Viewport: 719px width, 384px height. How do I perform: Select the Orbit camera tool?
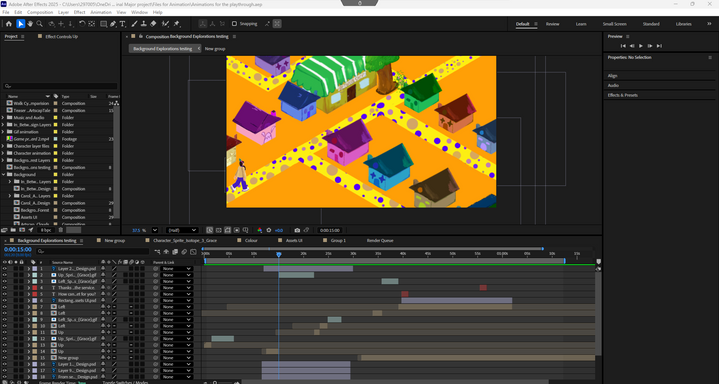pos(51,24)
